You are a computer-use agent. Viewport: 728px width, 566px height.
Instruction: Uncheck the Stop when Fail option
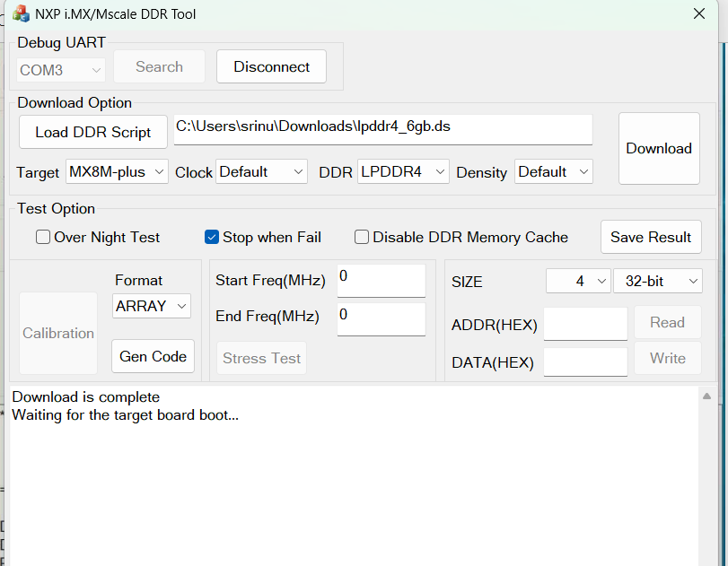pos(213,238)
